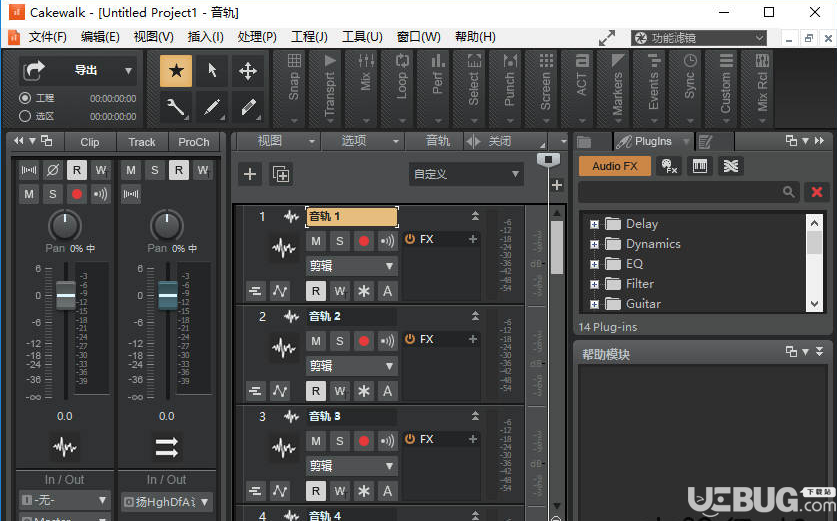Show the Instruments browser keyboard icon
Screen dimensions: 837x521
click(700, 166)
